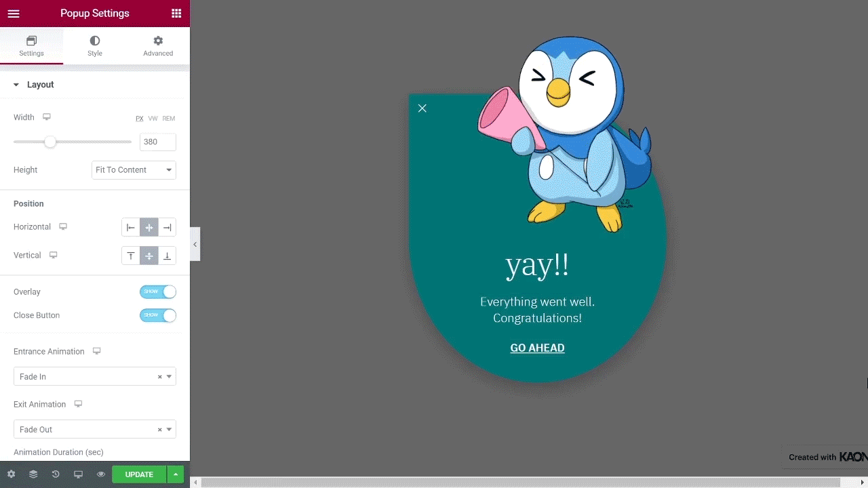Select VW unit for width
Image resolution: width=868 pixels, height=488 pixels.
[x=153, y=119]
